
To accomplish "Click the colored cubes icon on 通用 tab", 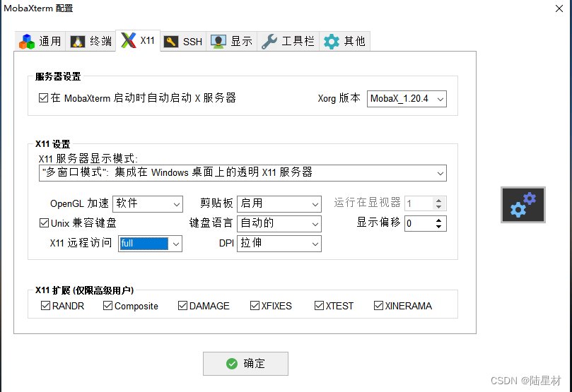I will (27, 42).
